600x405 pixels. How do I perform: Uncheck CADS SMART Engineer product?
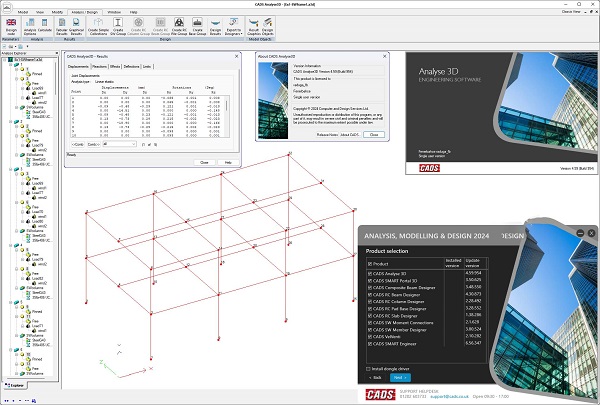click(370, 344)
